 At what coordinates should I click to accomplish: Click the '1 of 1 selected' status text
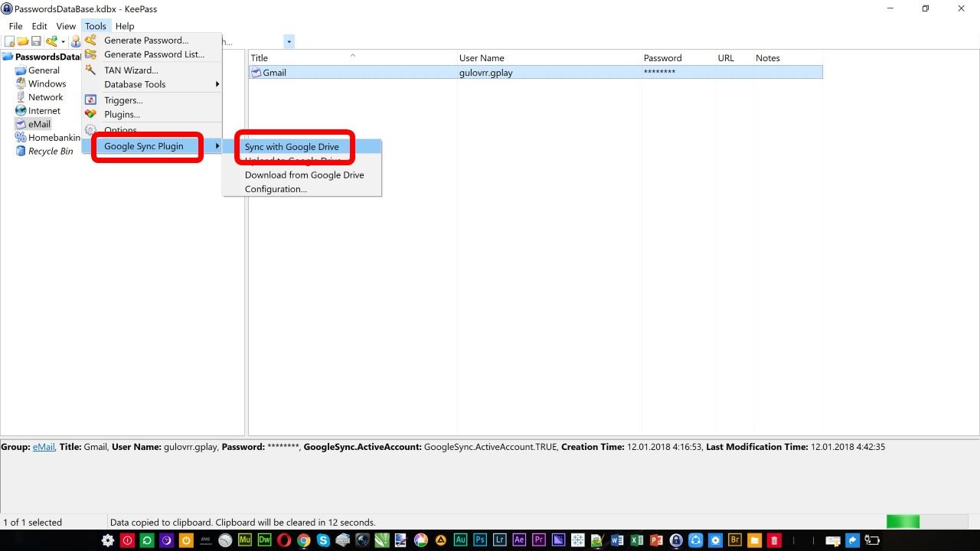coord(33,523)
